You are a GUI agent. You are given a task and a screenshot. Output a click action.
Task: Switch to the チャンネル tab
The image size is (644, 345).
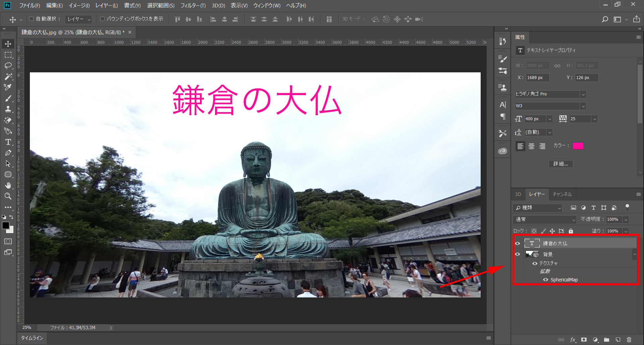562,194
